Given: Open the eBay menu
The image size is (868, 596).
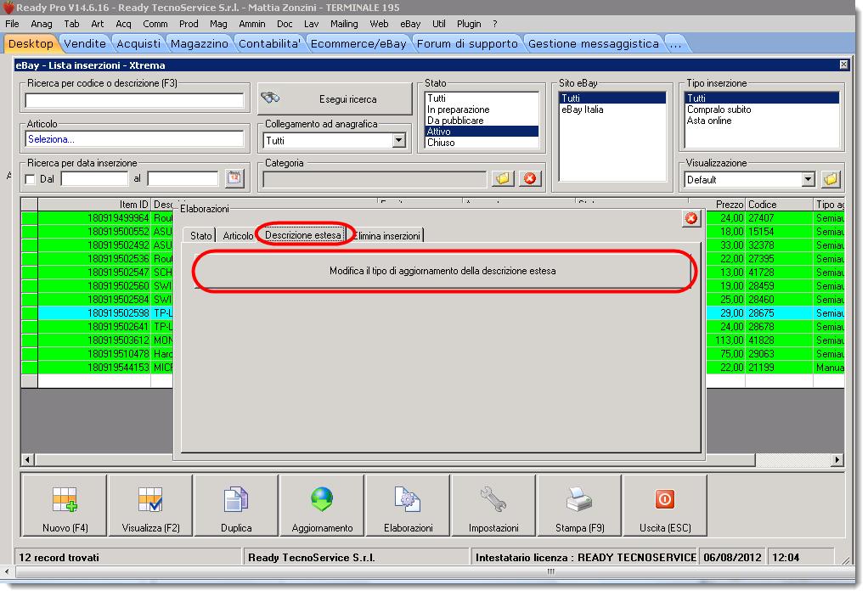Looking at the screenshot, I should 410,24.
